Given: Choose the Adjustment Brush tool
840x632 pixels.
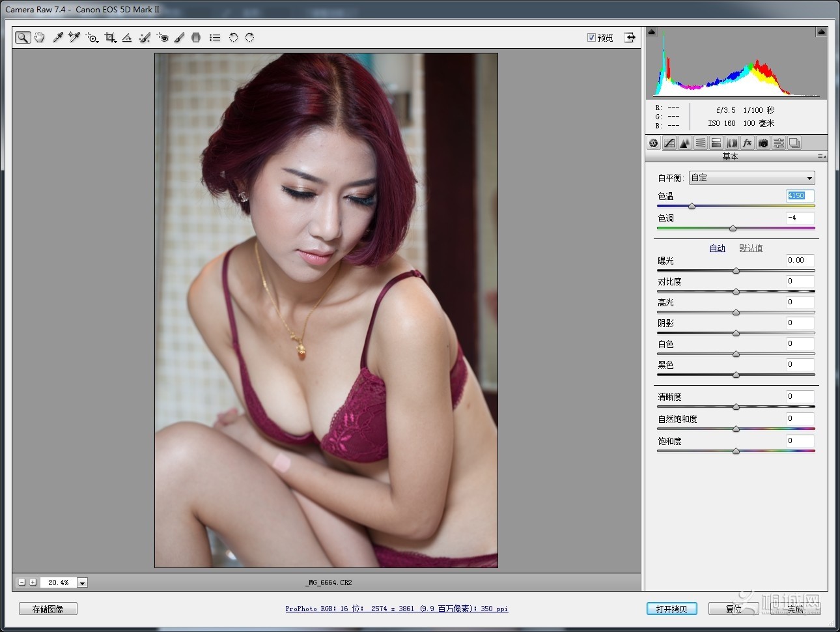Looking at the screenshot, I should tap(179, 38).
